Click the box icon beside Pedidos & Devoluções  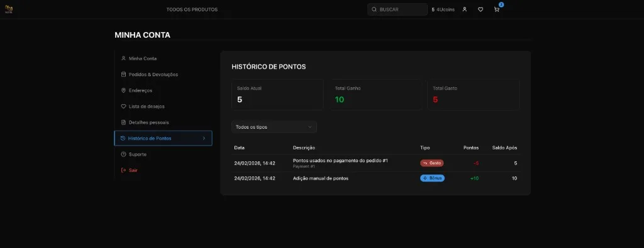click(123, 74)
